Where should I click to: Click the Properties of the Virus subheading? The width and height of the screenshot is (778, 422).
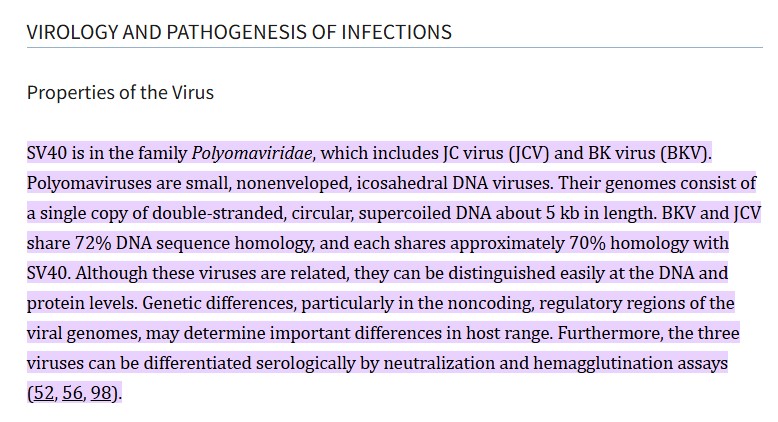pos(120,93)
